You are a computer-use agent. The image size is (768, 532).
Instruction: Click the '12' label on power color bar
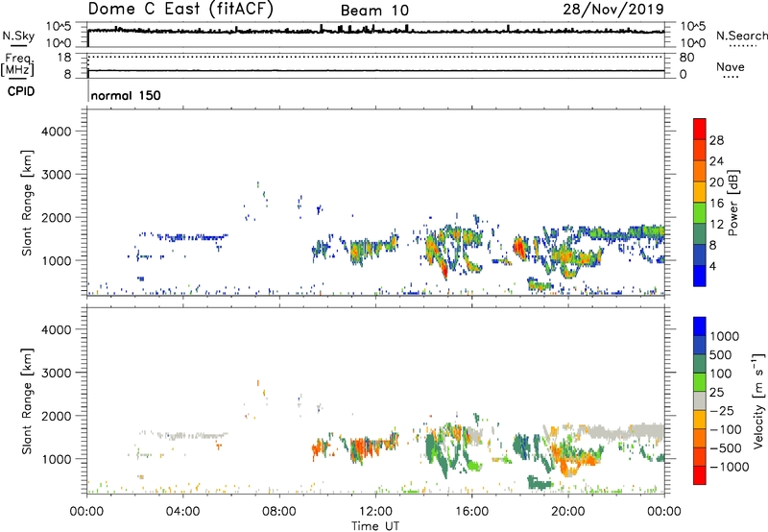(716, 225)
